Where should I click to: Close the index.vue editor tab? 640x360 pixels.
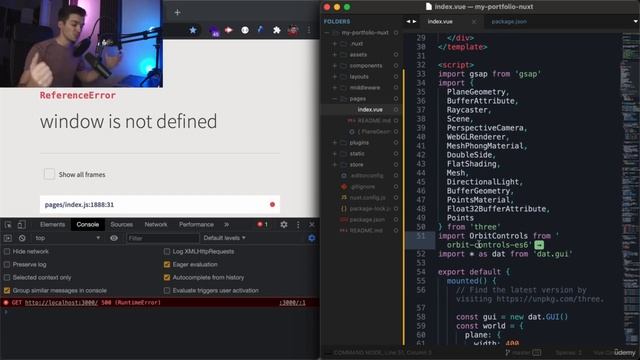474,22
